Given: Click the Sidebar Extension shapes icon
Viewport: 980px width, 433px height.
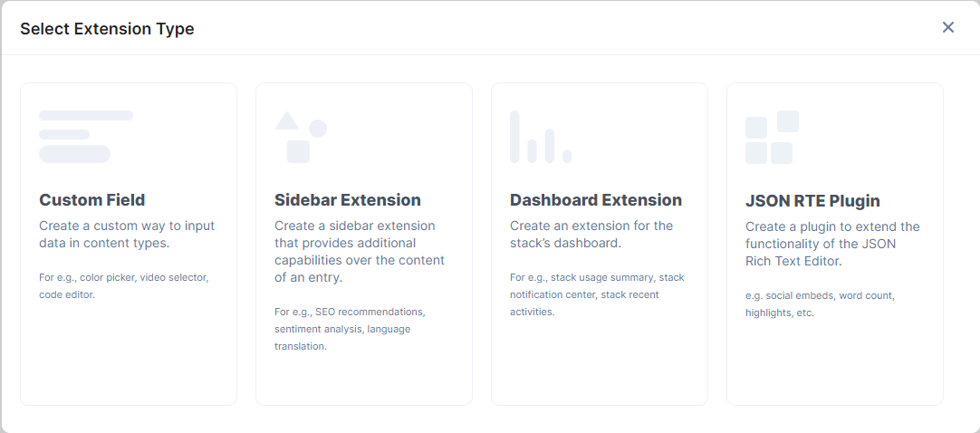Looking at the screenshot, I should click(300, 137).
